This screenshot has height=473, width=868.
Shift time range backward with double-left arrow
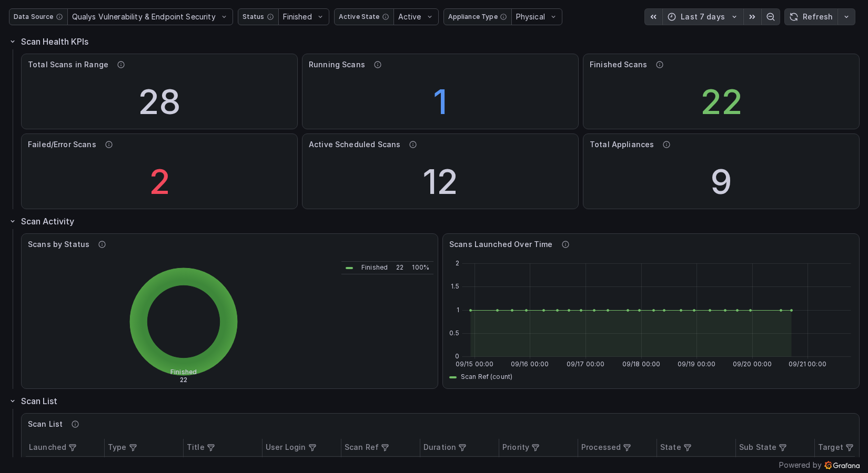[x=653, y=17]
